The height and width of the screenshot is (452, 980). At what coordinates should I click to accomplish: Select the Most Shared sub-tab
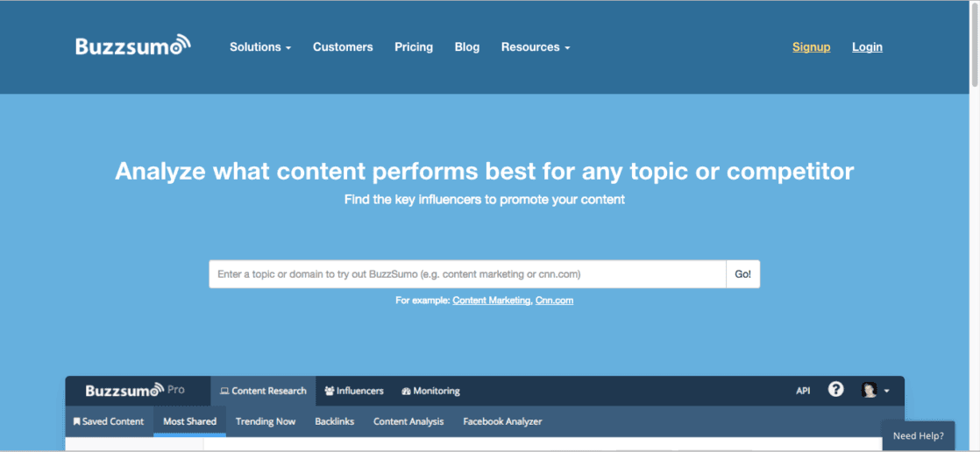tap(189, 421)
